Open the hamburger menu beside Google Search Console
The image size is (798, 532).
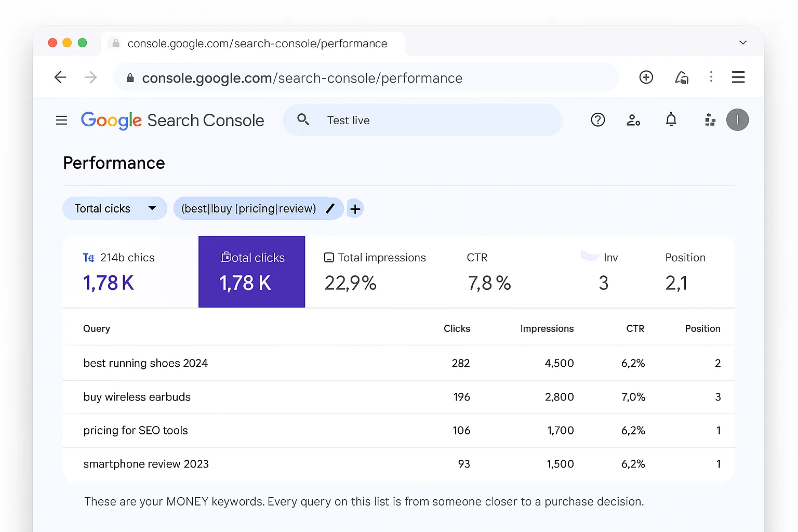point(61,120)
